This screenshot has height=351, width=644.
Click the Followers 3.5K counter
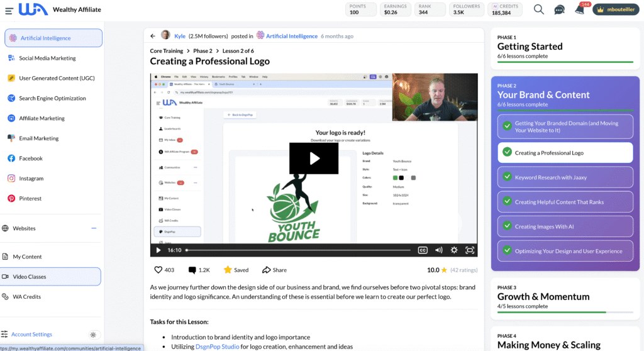click(x=467, y=9)
